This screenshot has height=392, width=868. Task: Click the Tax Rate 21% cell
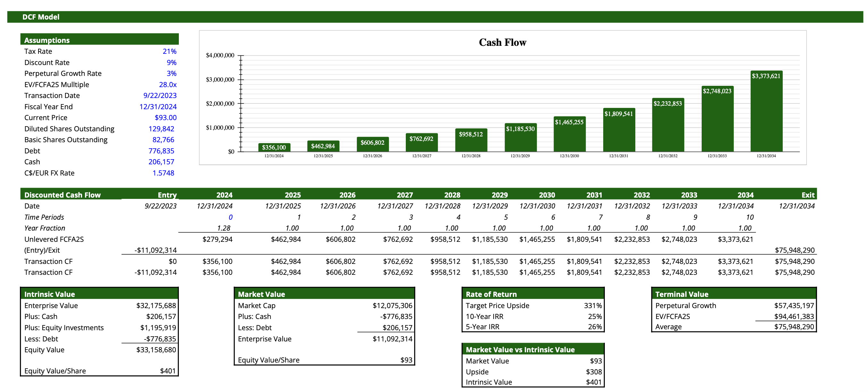pos(169,51)
